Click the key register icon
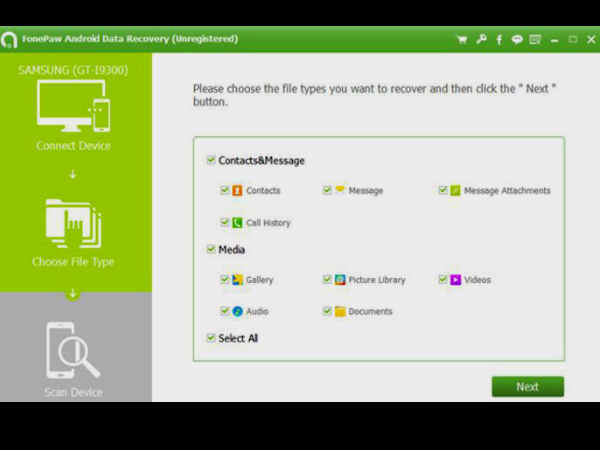 [x=481, y=39]
